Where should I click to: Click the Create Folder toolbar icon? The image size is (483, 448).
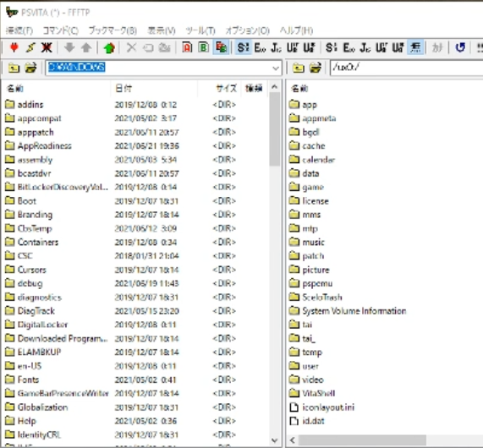click(x=165, y=47)
